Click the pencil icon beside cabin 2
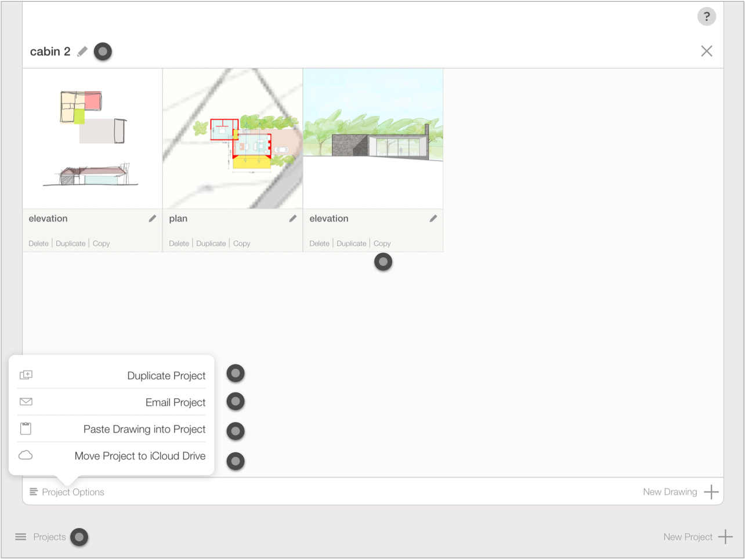The width and height of the screenshot is (745, 560). point(82,52)
